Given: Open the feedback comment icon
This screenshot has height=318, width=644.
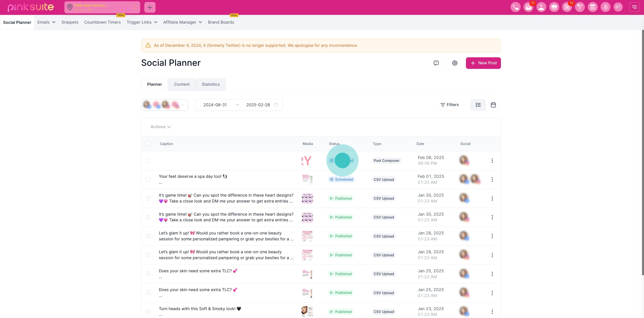Looking at the screenshot, I should 436,63.
